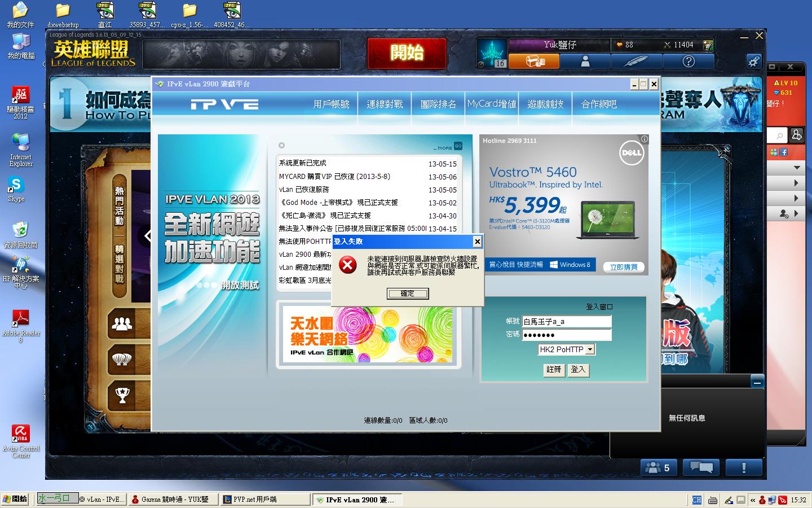This screenshot has width=812, height=508.
Task: Click the 帳號 account input field
Action: [567, 321]
